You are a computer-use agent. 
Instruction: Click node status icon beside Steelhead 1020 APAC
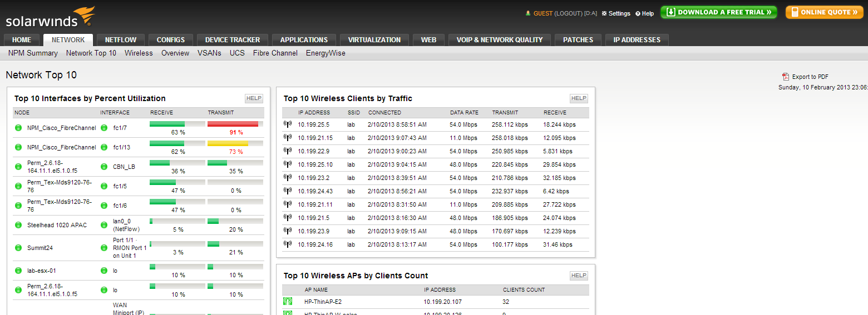(x=18, y=225)
